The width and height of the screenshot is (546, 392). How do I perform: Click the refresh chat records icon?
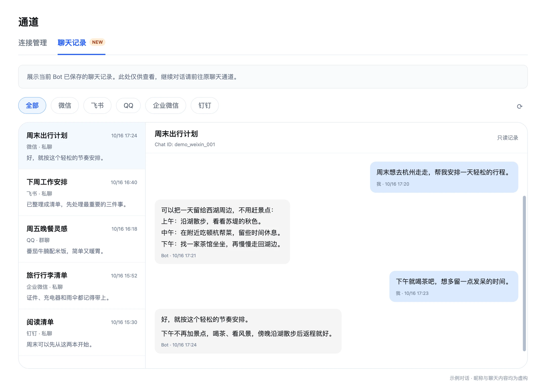click(519, 106)
